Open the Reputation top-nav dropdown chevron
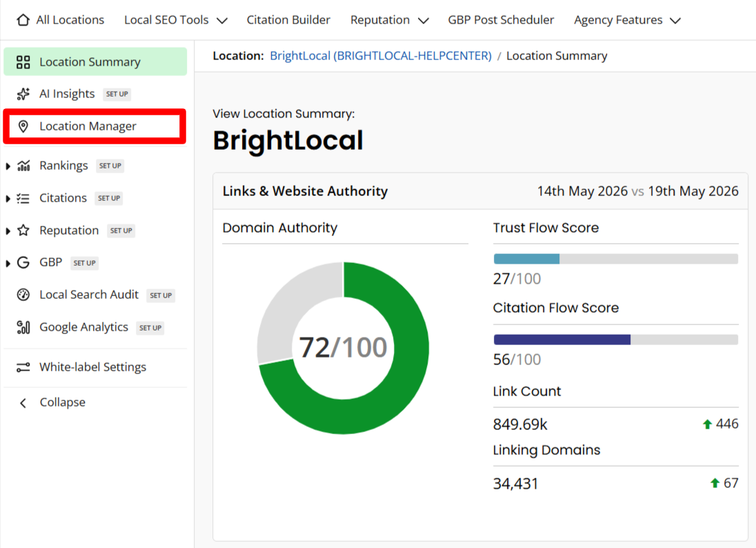 coord(424,21)
